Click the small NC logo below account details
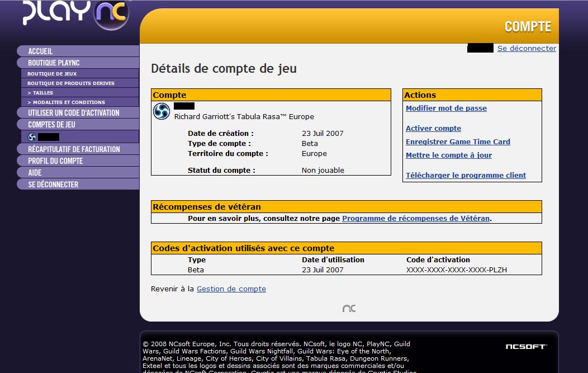 click(349, 309)
